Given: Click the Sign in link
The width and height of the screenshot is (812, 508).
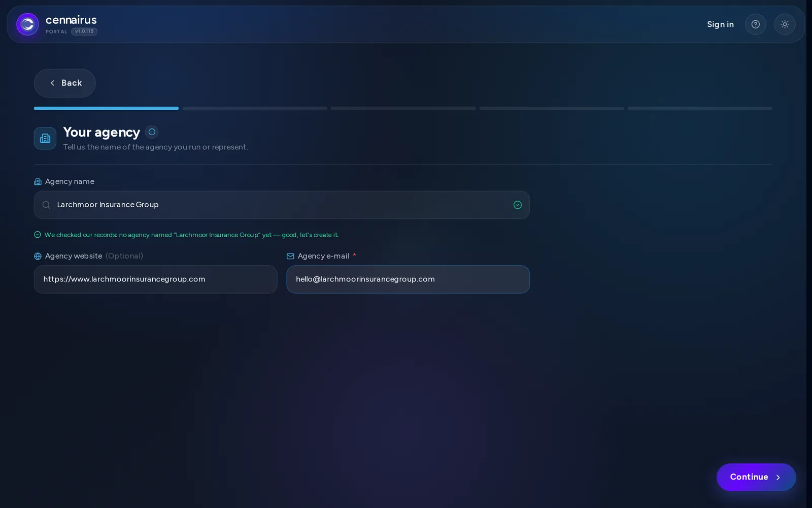Looking at the screenshot, I should [x=720, y=24].
